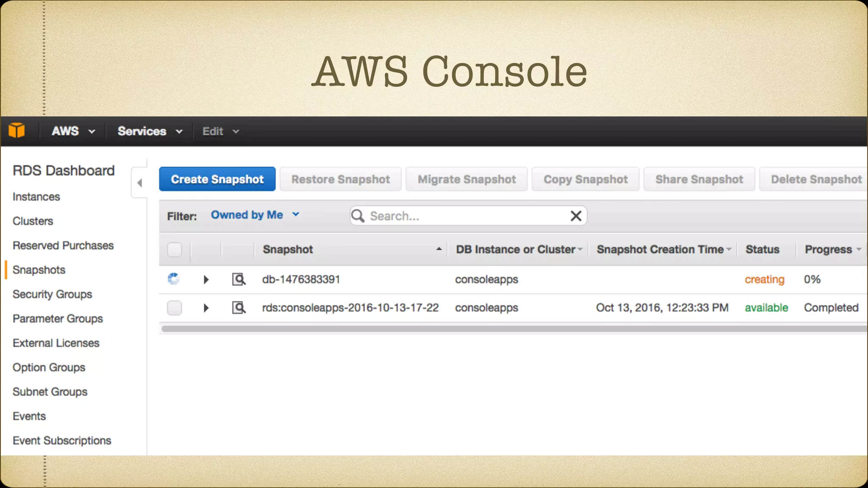Click Migrate Snapshot button

[467, 179]
